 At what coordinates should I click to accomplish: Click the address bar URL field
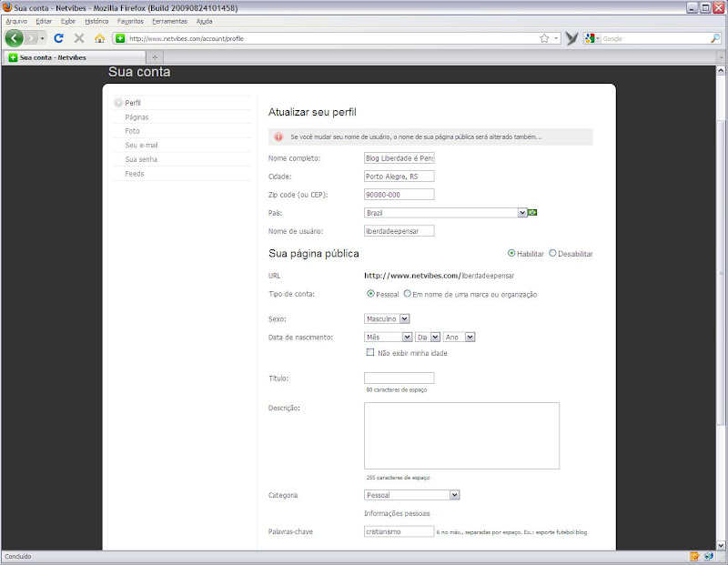coord(332,38)
